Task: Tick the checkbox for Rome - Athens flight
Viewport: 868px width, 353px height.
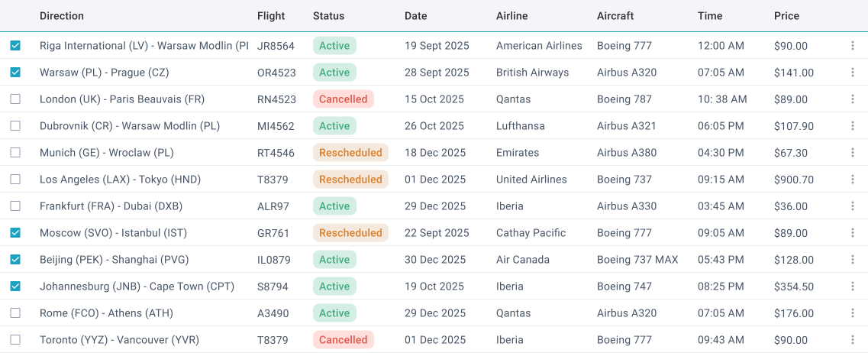Action: click(x=15, y=313)
